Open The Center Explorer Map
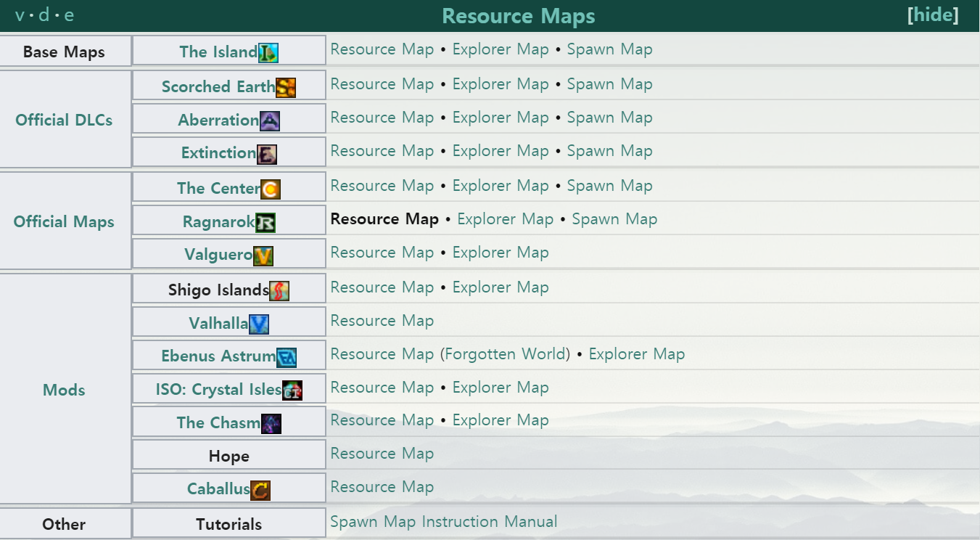The image size is (980, 540). coord(501,186)
